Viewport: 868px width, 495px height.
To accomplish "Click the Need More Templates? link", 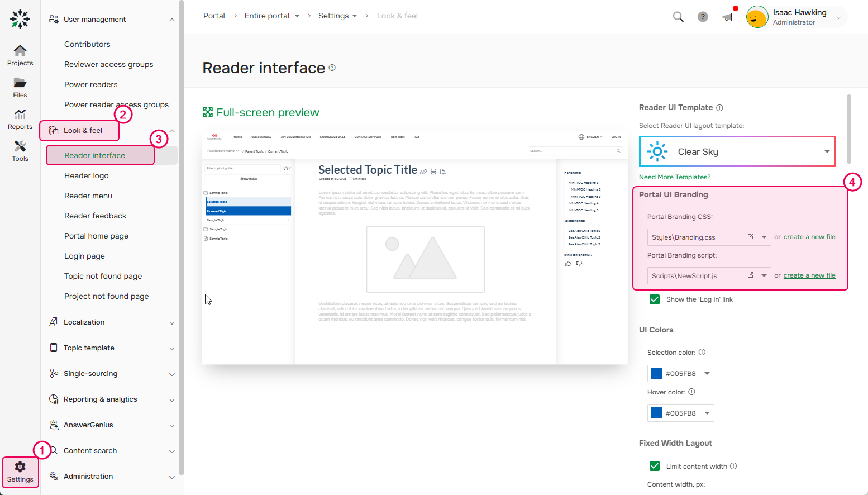I will (x=675, y=177).
